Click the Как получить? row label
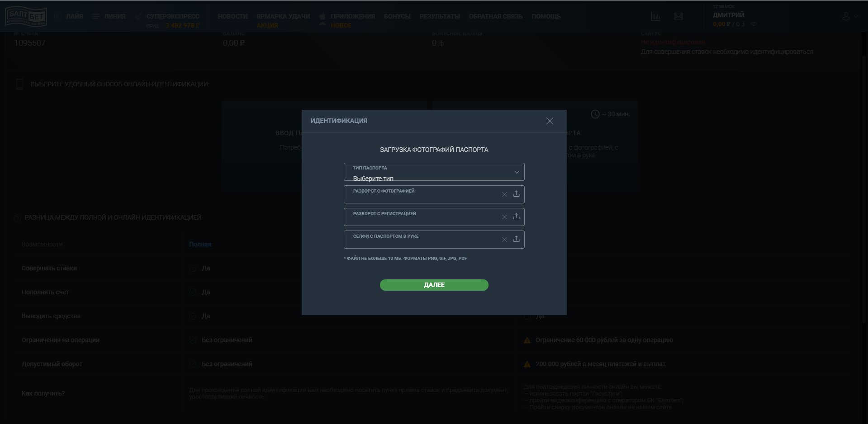The width and height of the screenshot is (868, 424). (x=43, y=393)
